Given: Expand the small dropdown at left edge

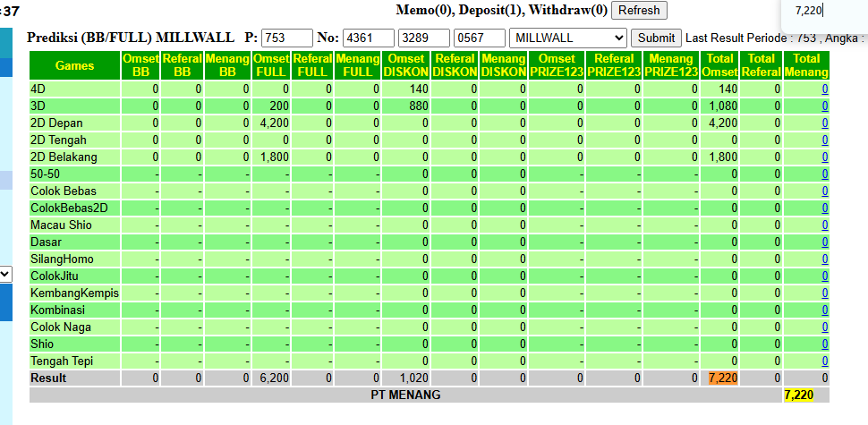Looking at the screenshot, I should pyautogui.click(x=5, y=274).
